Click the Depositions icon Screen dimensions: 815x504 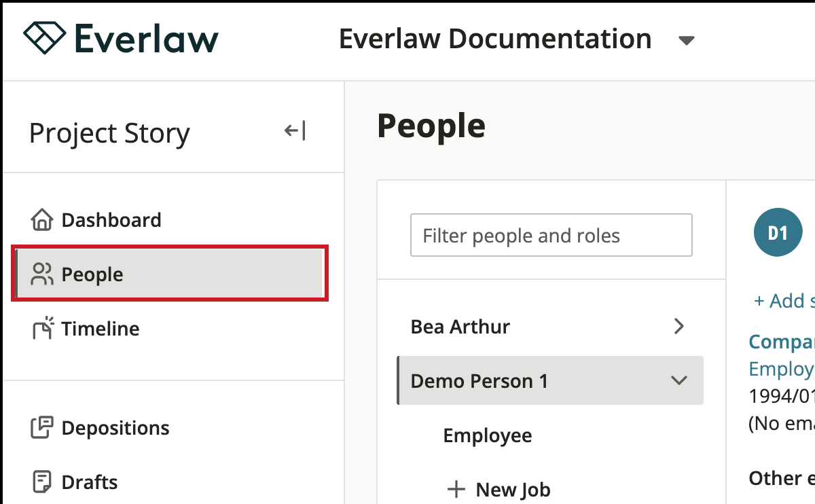[x=42, y=428]
